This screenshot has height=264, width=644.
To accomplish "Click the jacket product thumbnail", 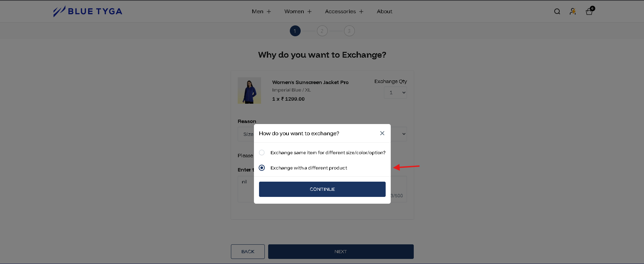I will (x=249, y=90).
